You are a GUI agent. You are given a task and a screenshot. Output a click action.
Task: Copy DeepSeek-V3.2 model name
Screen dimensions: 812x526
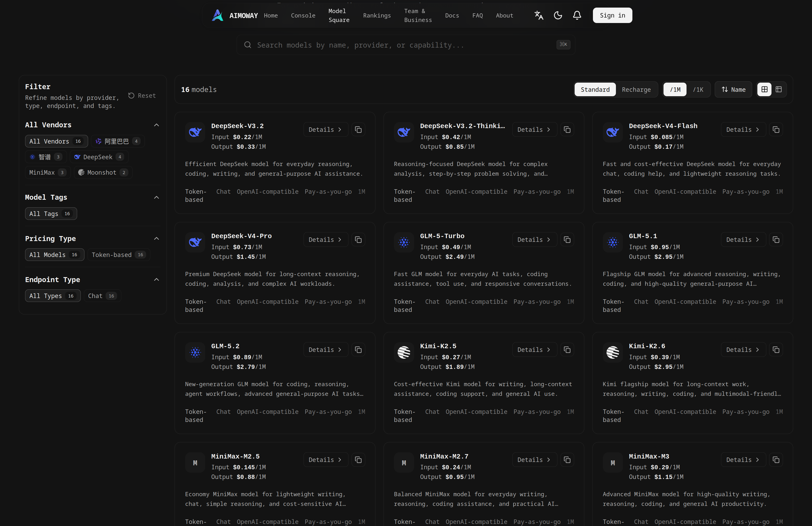[x=358, y=130]
